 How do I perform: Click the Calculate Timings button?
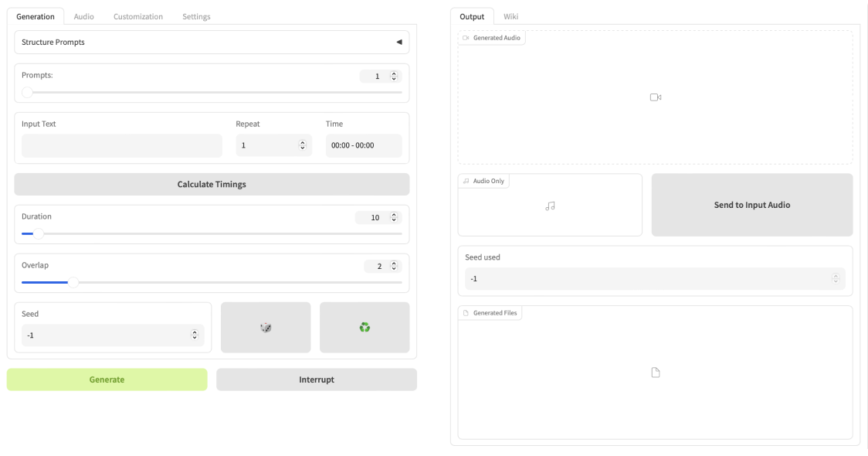[x=212, y=185]
